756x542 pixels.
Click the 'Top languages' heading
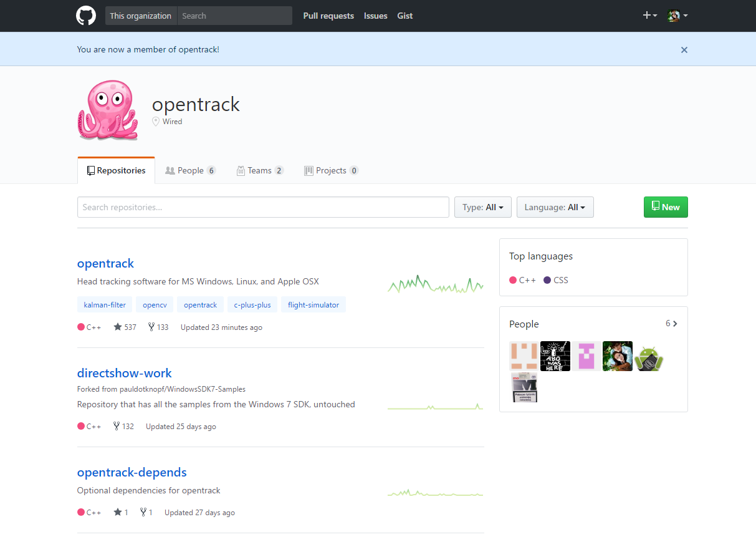pos(541,256)
